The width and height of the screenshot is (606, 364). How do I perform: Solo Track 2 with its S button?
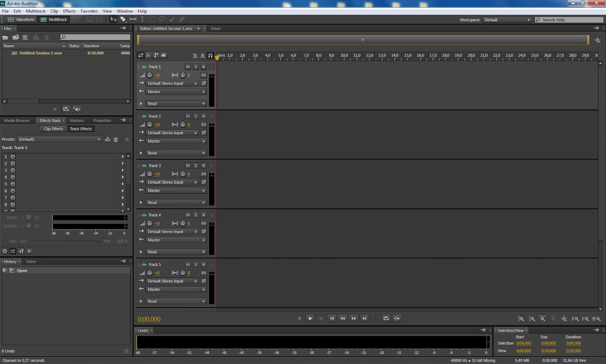coord(195,116)
